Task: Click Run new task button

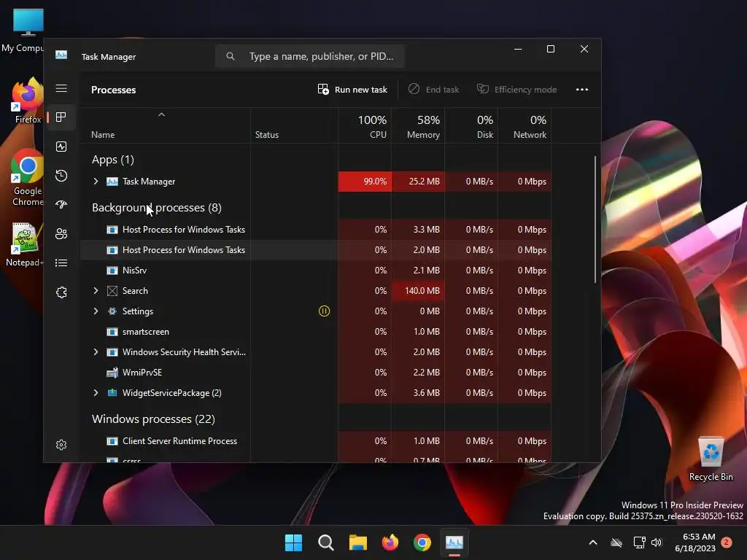Action: point(352,90)
